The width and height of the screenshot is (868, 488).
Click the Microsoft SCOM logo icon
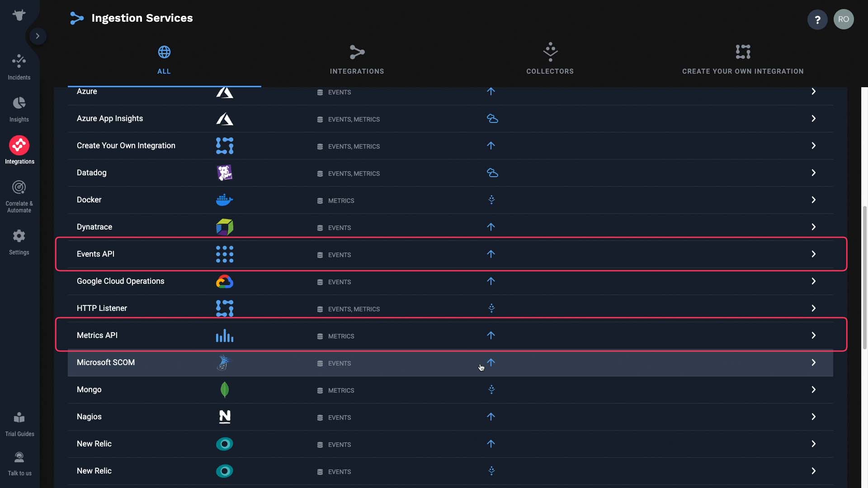coord(224,362)
